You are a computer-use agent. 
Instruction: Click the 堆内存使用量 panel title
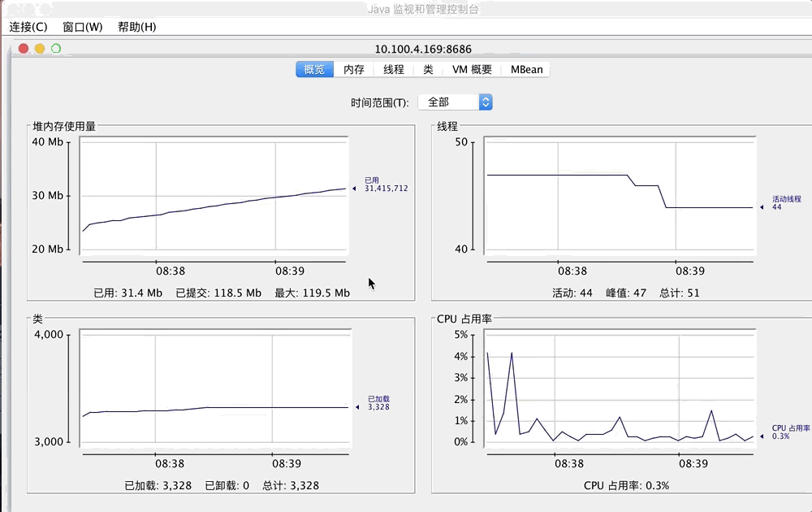click(x=64, y=126)
